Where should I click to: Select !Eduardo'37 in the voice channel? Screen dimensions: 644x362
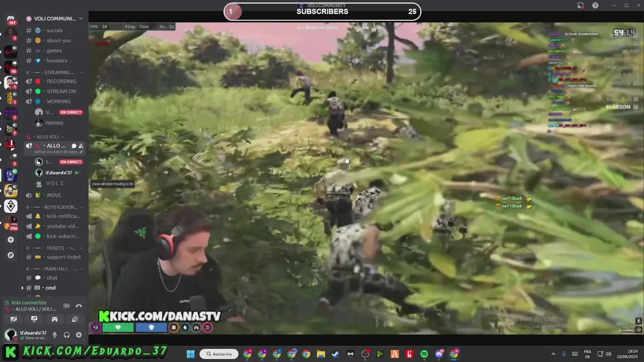[x=58, y=173]
